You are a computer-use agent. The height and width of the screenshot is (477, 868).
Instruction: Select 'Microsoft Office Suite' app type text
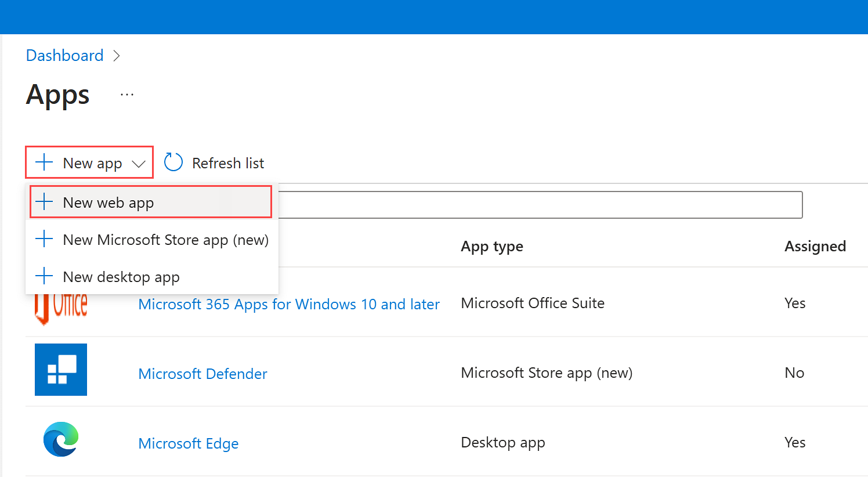pos(533,303)
